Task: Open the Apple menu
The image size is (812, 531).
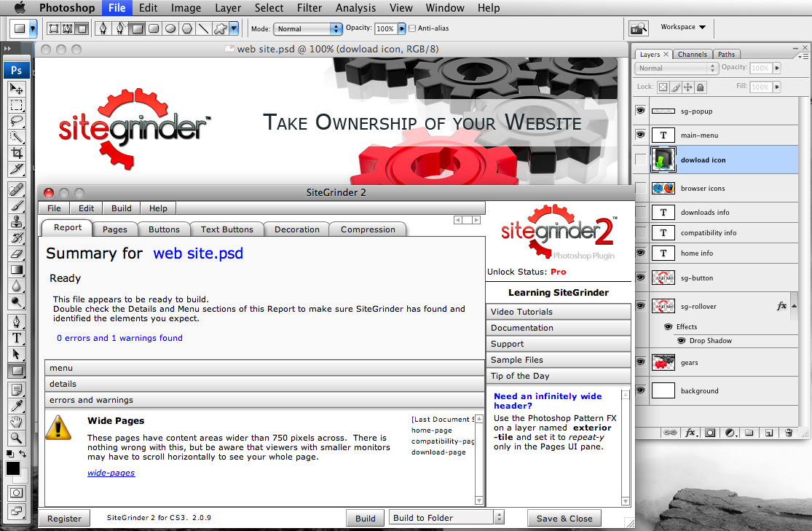Action: point(20,8)
